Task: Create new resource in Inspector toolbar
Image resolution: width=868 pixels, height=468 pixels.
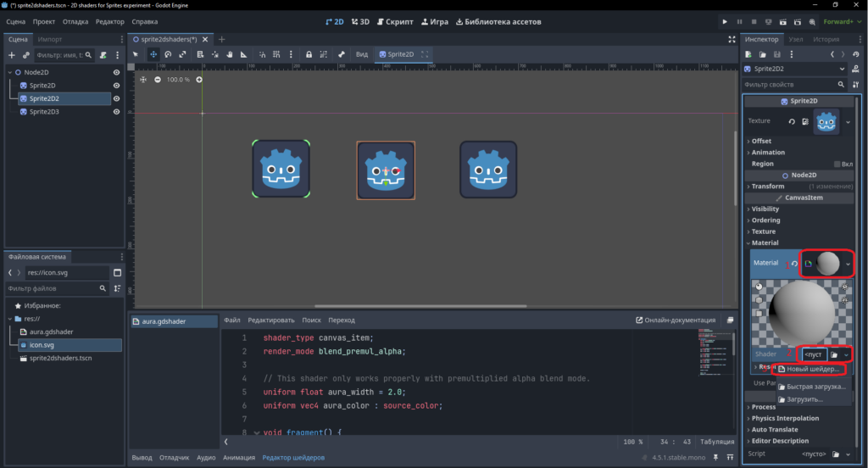Action: tap(748, 54)
